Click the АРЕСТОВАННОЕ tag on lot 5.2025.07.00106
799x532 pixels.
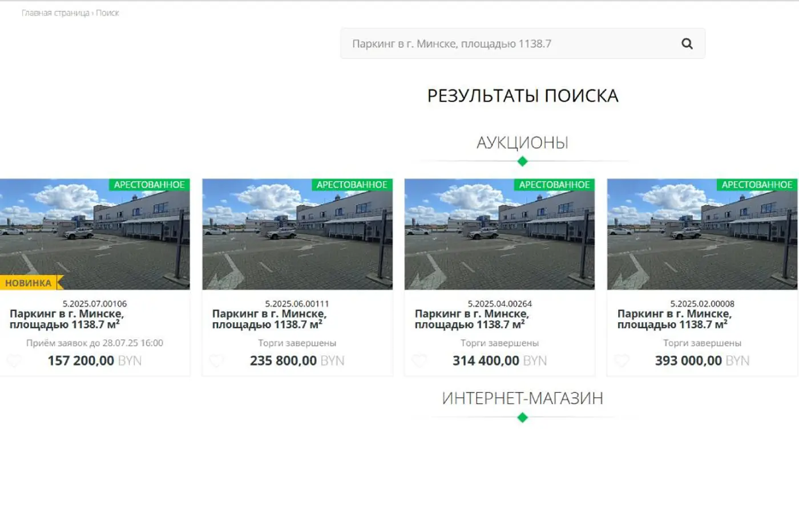coord(150,185)
